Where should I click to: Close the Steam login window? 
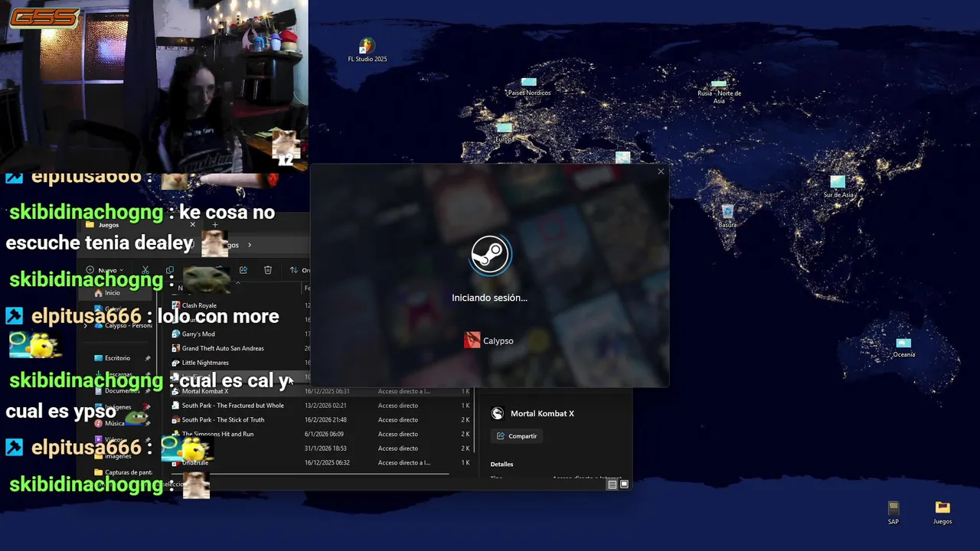point(661,171)
